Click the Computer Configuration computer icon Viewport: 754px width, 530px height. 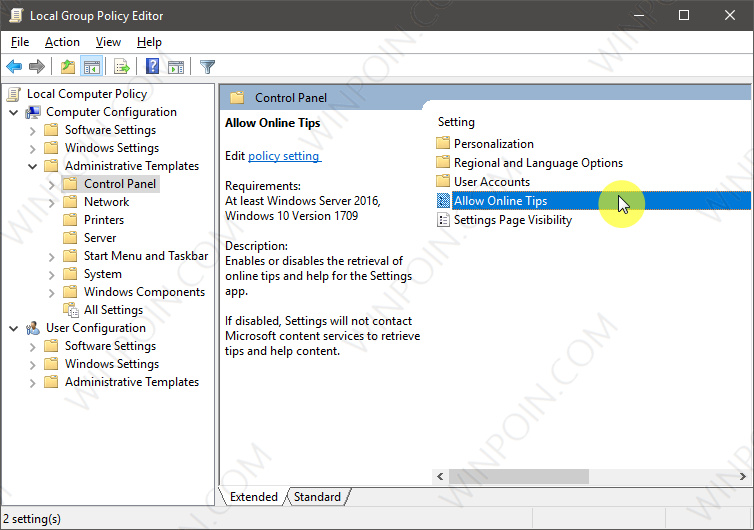coord(33,112)
